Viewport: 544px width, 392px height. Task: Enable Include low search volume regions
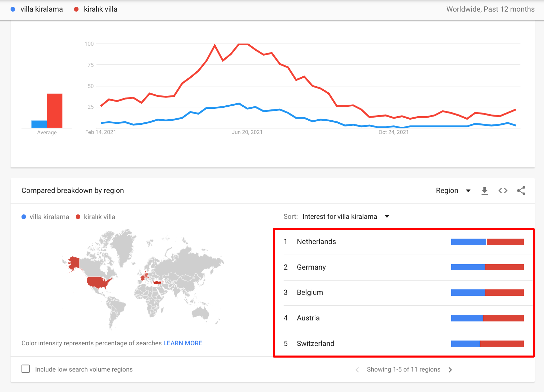pos(26,369)
